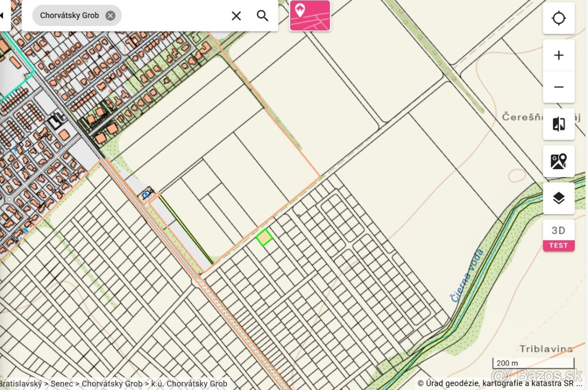The image size is (588, 390).
Task: Select the highlighted green parcel
Action: pyautogui.click(x=265, y=237)
